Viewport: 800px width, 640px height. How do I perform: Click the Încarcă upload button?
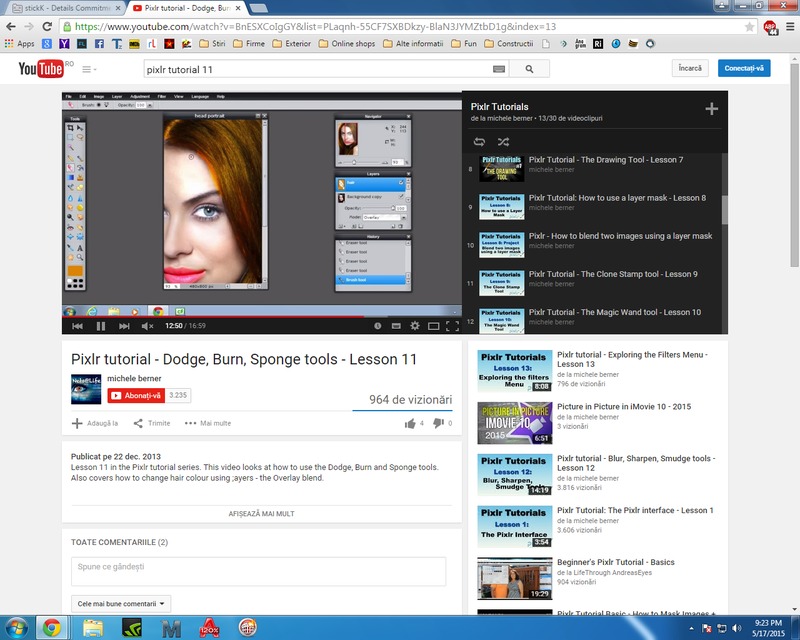pos(690,68)
